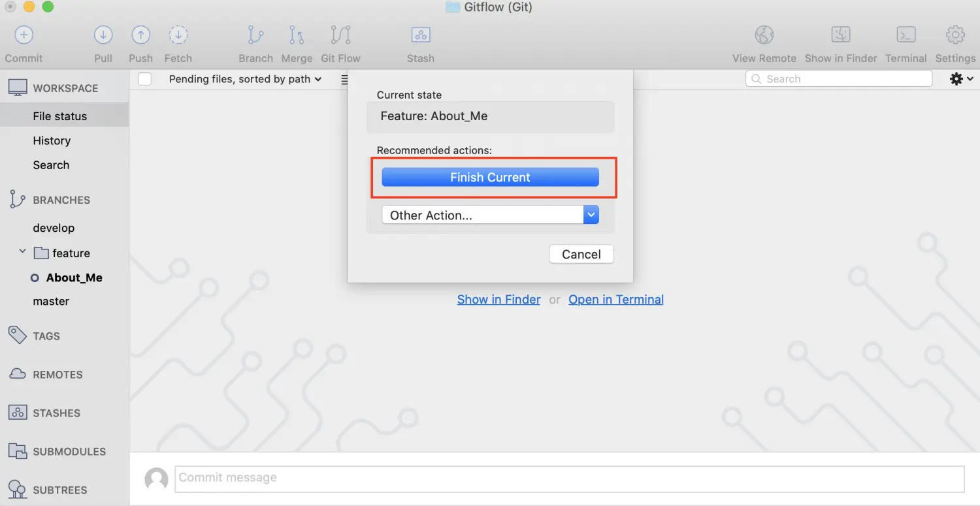The height and width of the screenshot is (506, 980).
Task: Open the Merge tool
Action: click(297, 35)
